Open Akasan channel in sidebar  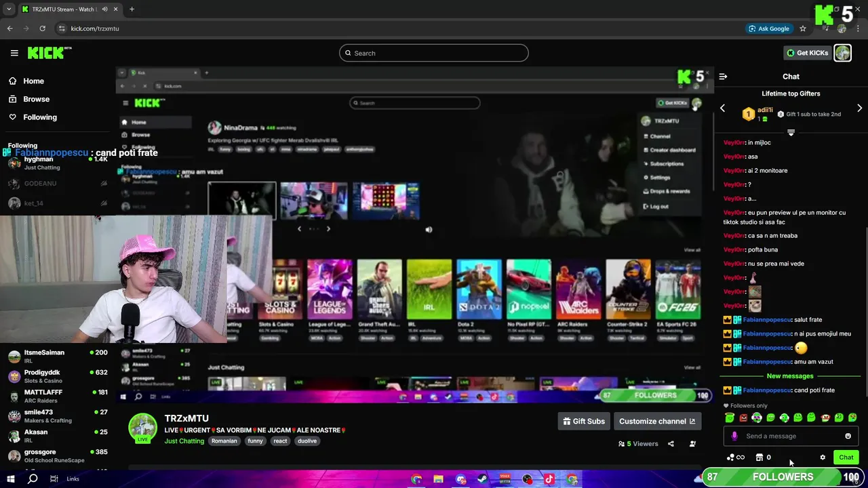point(58,436)
